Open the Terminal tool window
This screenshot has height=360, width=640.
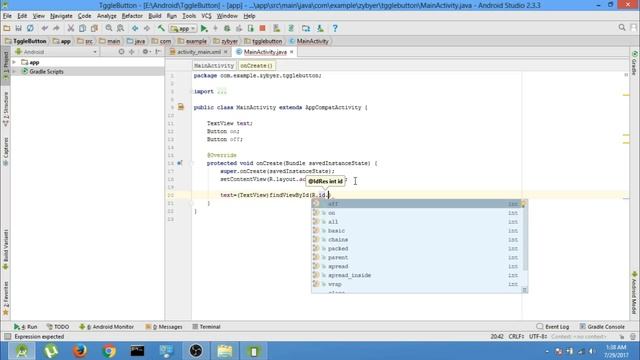[206, 327]
